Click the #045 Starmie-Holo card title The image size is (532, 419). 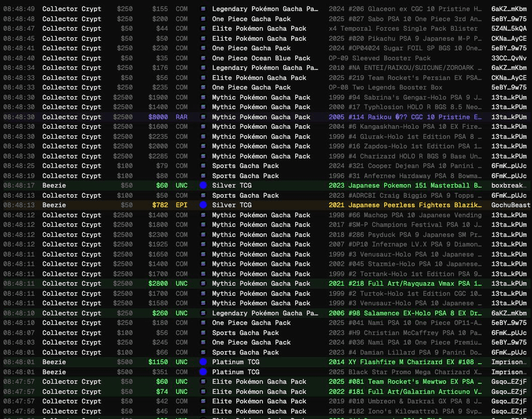pos(405,264)
